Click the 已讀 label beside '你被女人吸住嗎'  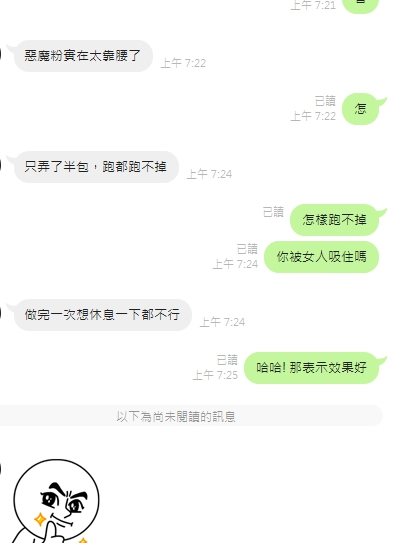(x=247, y=249)
